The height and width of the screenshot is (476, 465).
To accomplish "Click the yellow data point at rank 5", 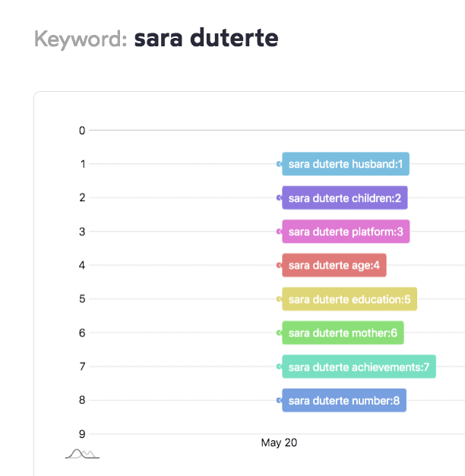I will [280, 299].
